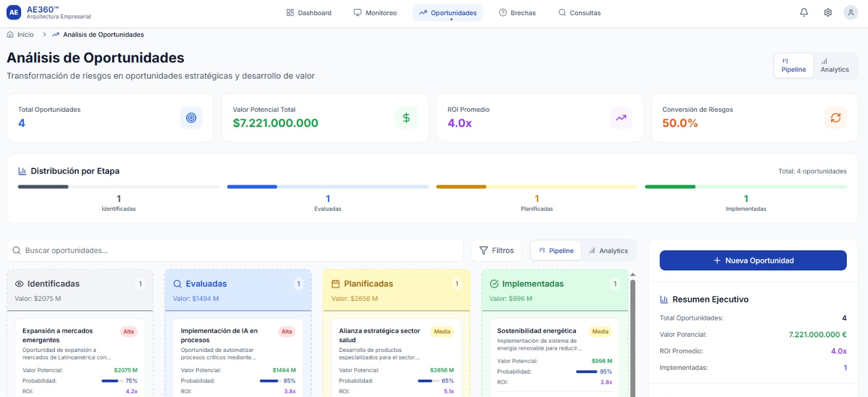
Task: Navigate to Inicio breadcrumb link
Action: [25, 35]
